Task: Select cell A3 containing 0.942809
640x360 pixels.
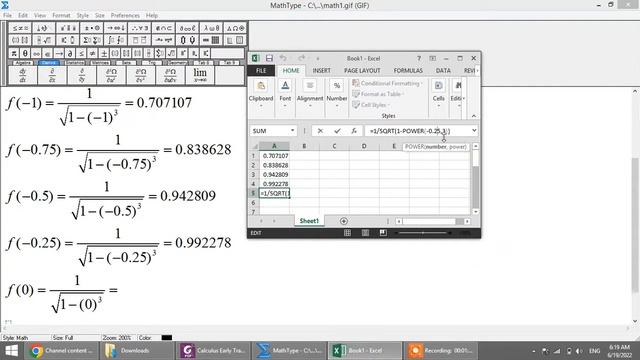Action: click(x=274, y=174)
